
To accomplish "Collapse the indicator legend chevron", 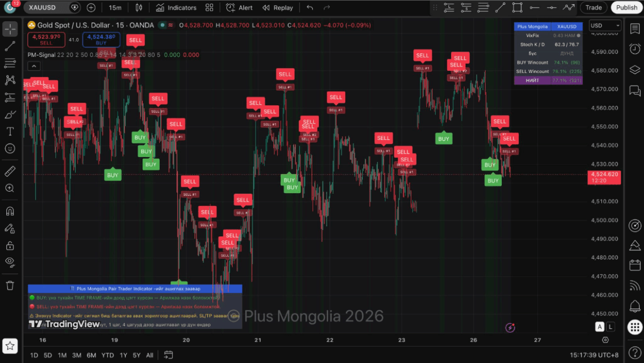I will [34, 66].
